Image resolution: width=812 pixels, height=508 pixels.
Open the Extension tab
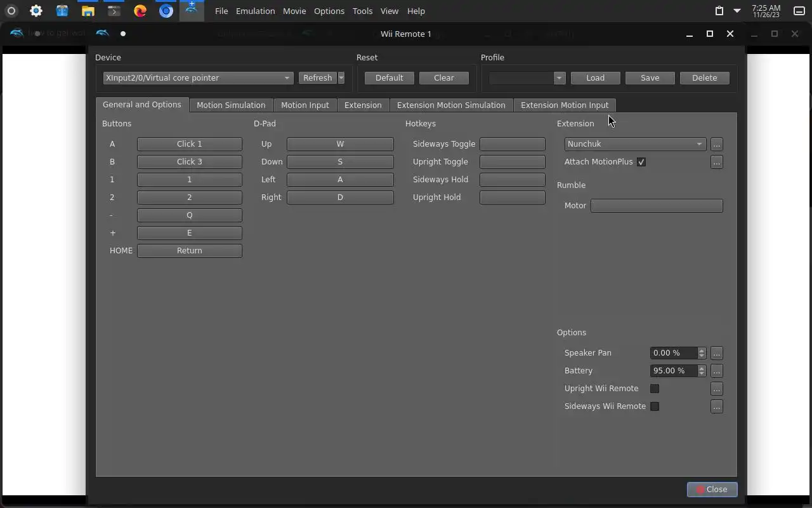[x=363, y=105]
